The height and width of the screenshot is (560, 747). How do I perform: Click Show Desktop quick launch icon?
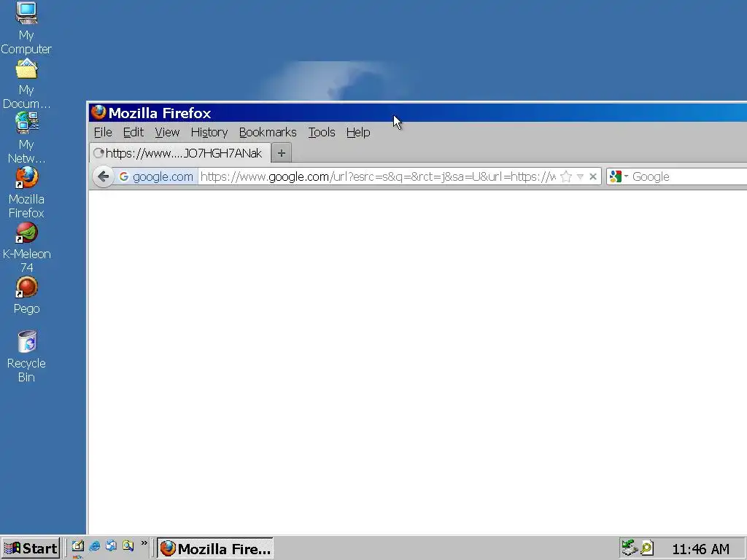pos(77,546)
